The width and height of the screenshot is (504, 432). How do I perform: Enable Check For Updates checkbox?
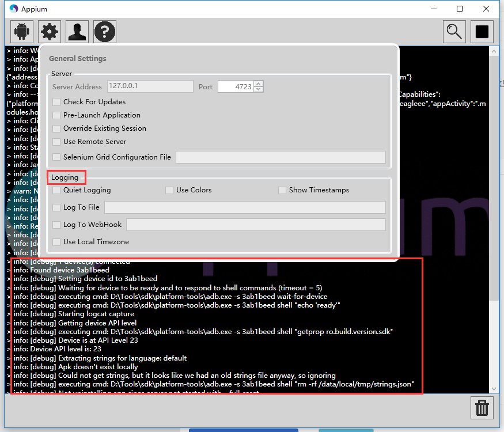tap(56, 102)
